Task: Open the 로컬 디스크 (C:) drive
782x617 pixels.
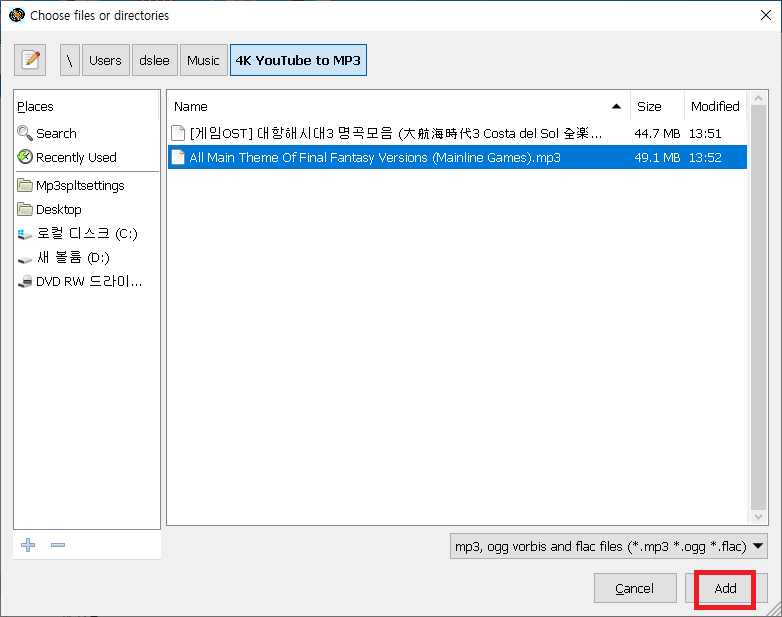Action: 86,233
